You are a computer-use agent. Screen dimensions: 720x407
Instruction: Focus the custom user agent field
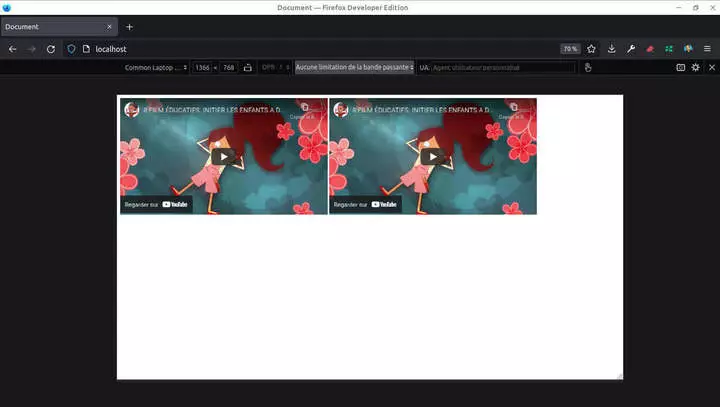pos(504,68)
